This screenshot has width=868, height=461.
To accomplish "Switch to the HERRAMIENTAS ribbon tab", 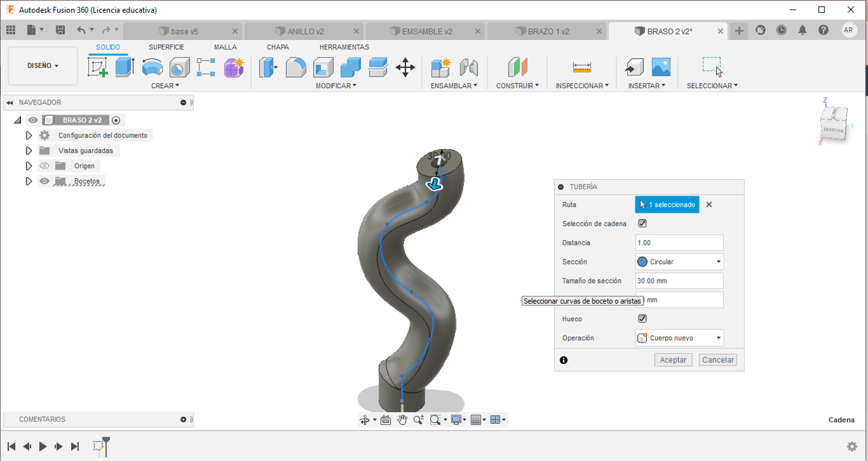I will (x=344, y=47).
